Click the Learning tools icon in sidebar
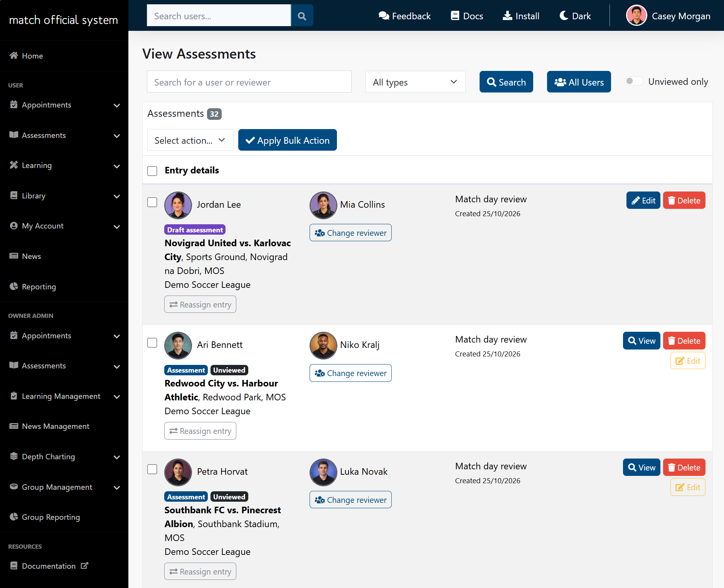The image size is (724, 588). pyautogui.click(x=14, y=165)
